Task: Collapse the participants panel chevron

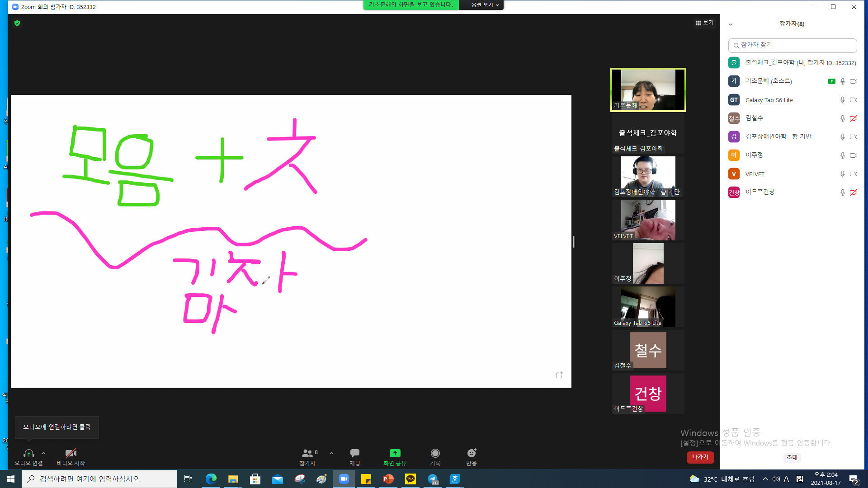Action: coord(731,24)
